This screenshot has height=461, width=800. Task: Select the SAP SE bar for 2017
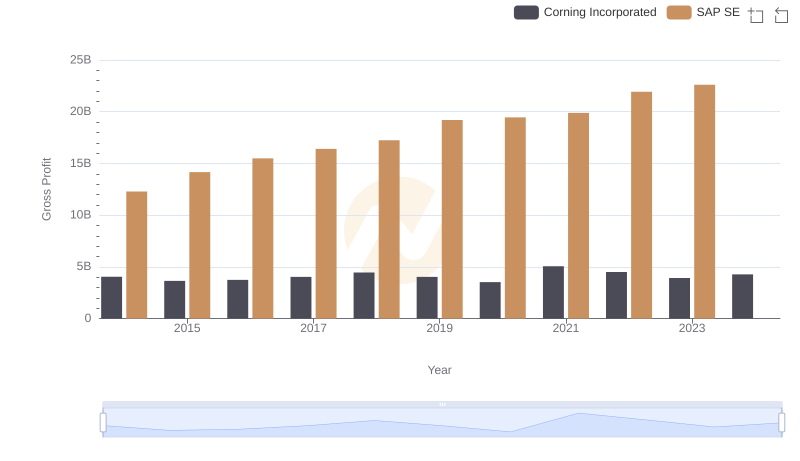coord(326,234)
